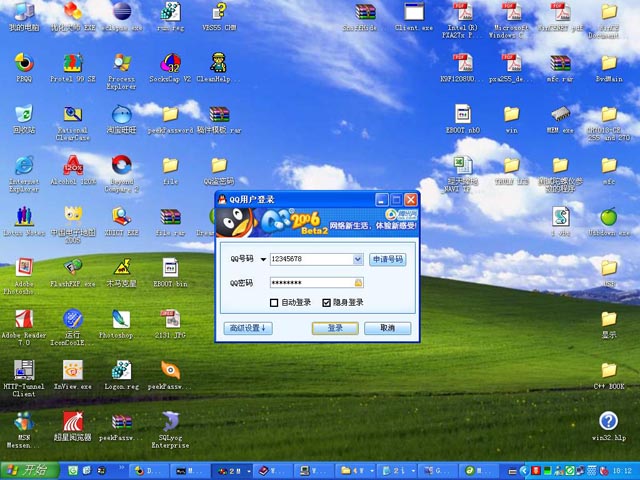Open the FlashFXP.exe desktop icon
The image size is (640, 480).
click(x=73, y=268)
